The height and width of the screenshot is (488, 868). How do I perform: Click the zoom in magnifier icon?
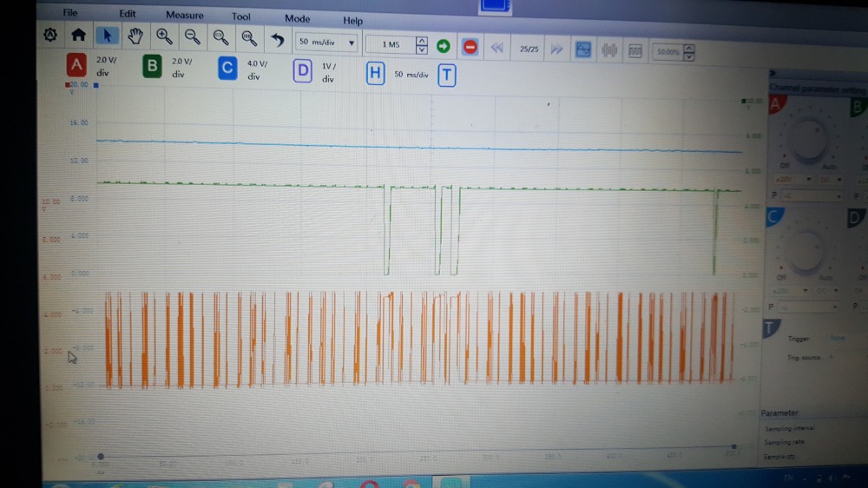coord(164,36)
